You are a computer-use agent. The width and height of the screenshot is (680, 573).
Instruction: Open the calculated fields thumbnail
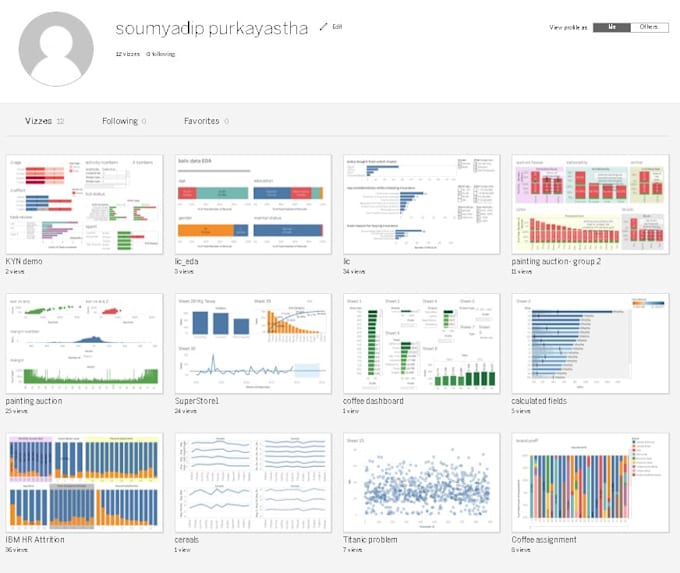tap(590, 344)
